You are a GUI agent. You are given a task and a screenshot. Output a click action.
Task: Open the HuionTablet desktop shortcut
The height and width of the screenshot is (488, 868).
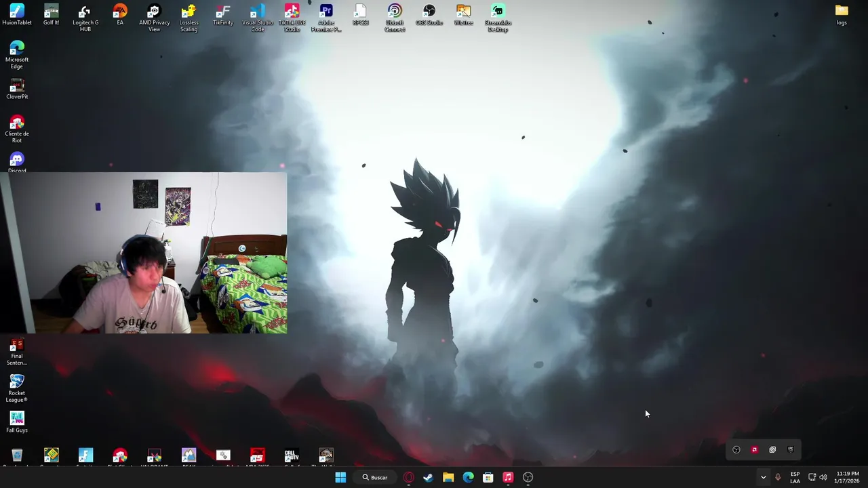(17, 15)
